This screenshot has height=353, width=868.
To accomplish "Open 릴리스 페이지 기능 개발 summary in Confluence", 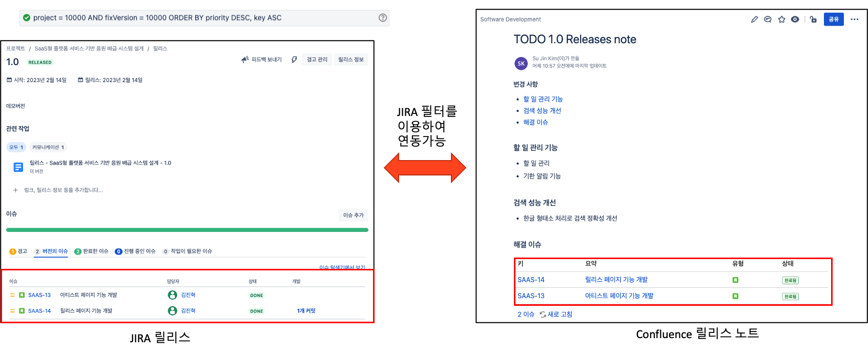I will (x=616, y=280).
